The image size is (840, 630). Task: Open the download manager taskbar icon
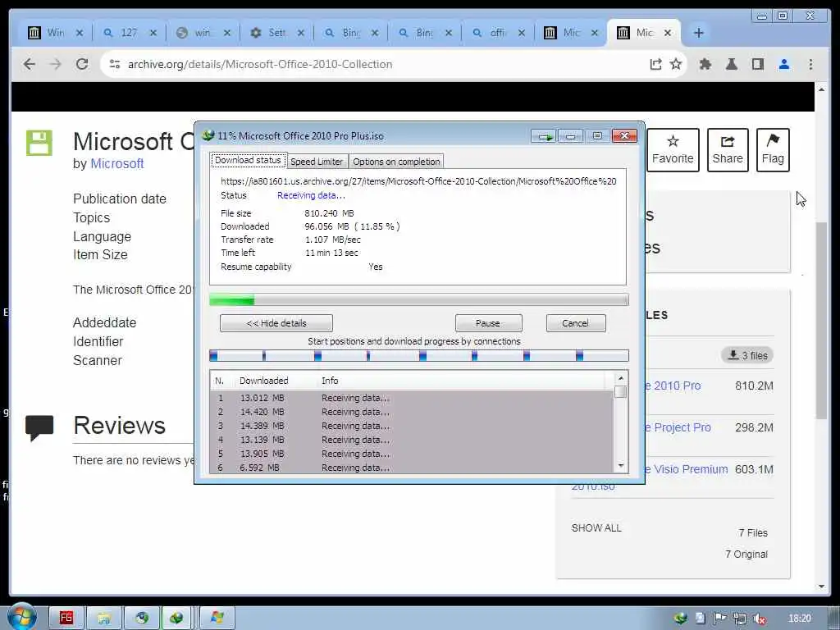point(177,618)
